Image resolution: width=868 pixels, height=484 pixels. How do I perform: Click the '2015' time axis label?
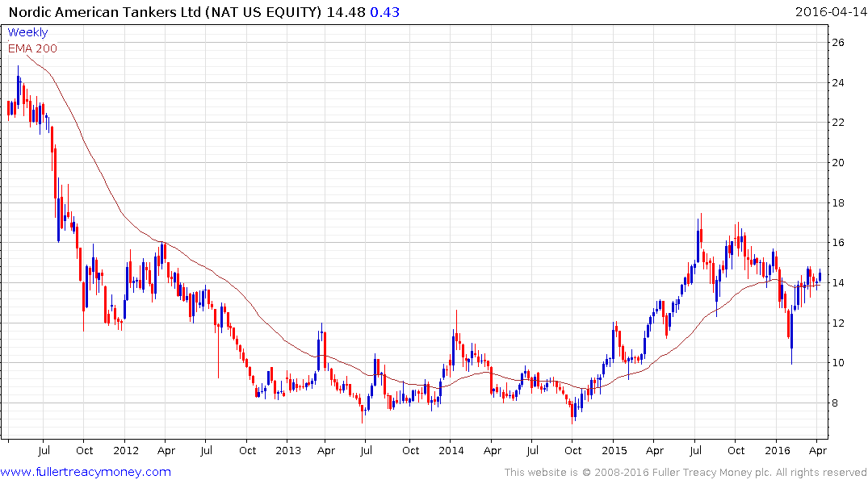click(614, 451)
